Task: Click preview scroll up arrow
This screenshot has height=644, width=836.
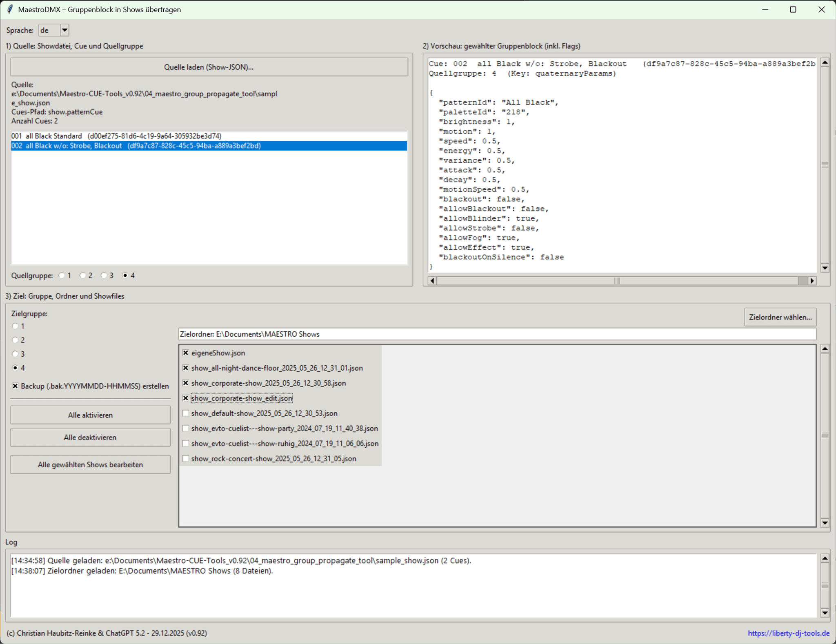Action: click(825, 62)
